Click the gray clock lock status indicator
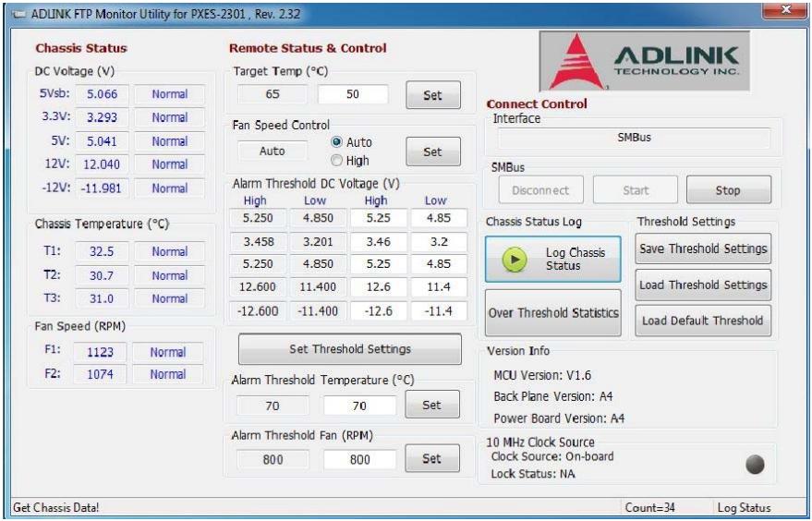Viewport: 812px width, 521px height. coord(755,464)
